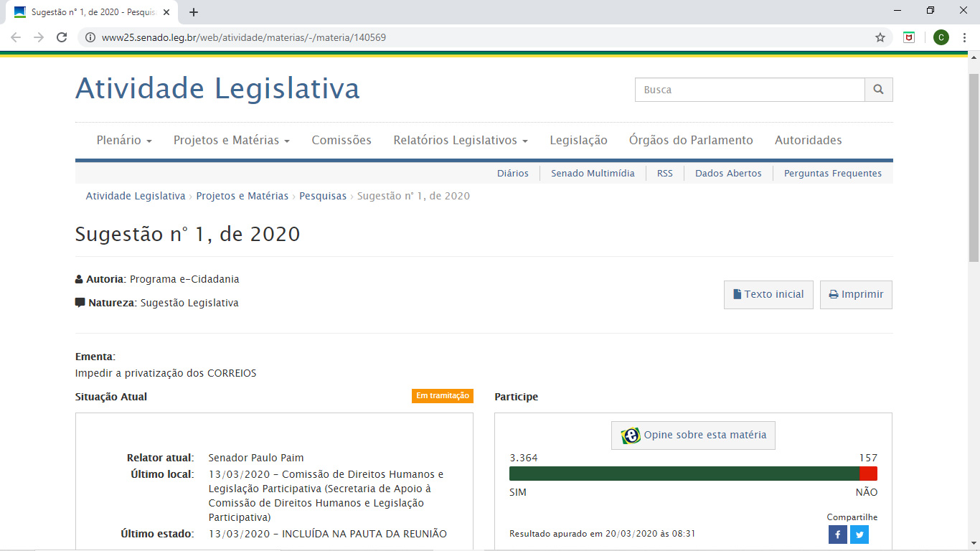Click the Sugestão nº 1, de 2020 heading
This screenshot has height=551, width=980.
[188, 235]
